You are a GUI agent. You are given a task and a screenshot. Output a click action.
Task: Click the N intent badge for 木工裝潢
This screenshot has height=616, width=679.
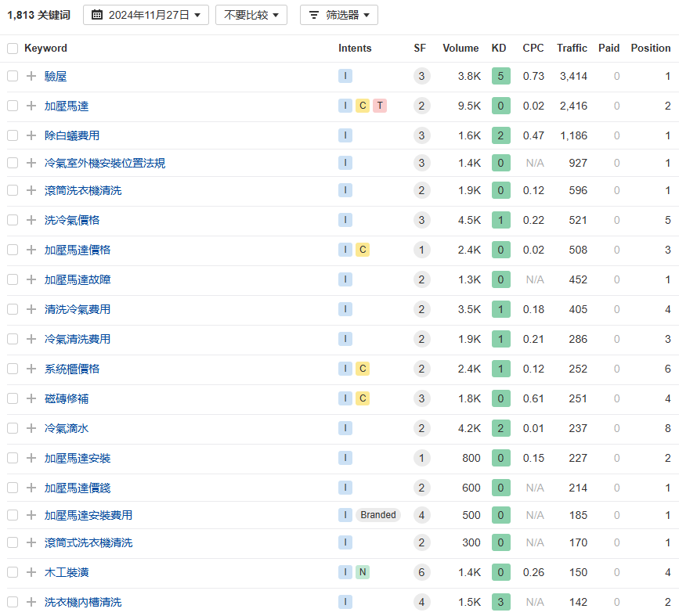click(x=363, y=572)
